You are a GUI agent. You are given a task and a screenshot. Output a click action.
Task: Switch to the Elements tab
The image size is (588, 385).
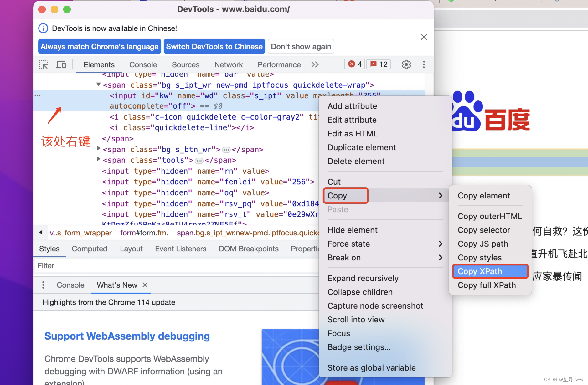[x=99, y=65]
